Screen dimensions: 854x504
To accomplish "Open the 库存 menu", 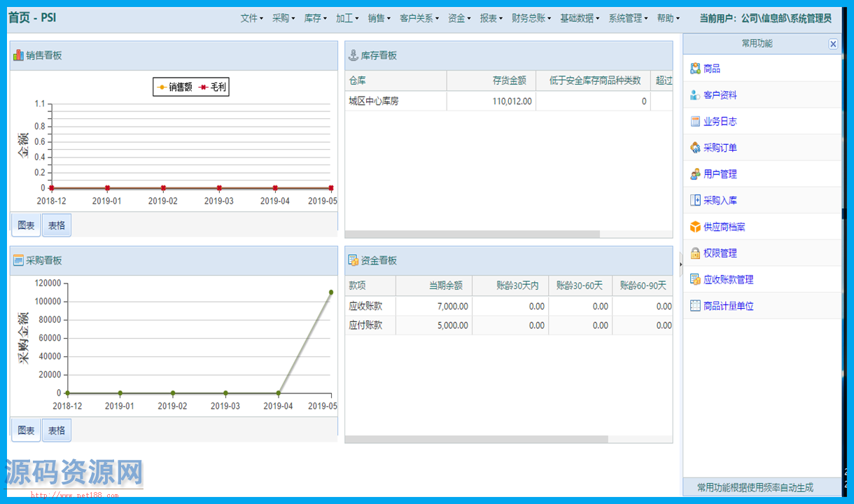I will [x=316, y=18].
